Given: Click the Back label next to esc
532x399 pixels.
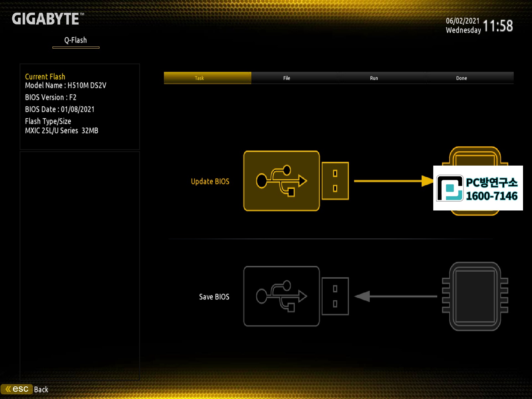Looking at the screenshot, I should (x=41, y=390).
